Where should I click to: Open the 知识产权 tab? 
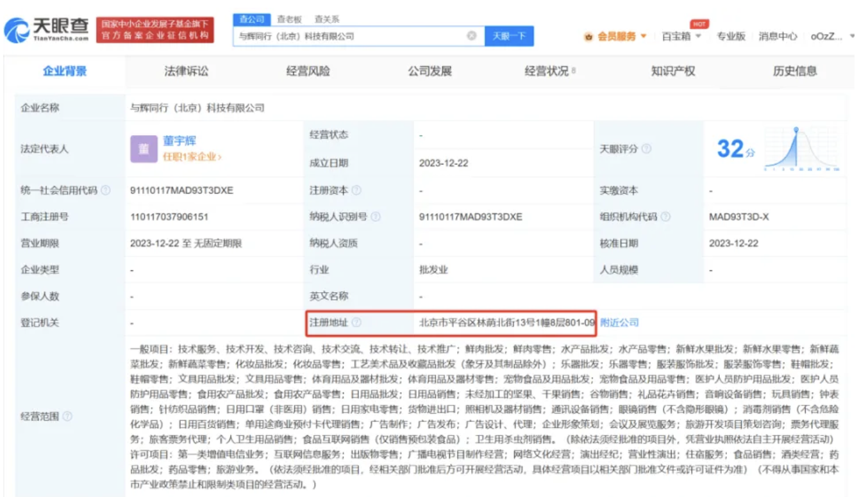coord(672,71)
